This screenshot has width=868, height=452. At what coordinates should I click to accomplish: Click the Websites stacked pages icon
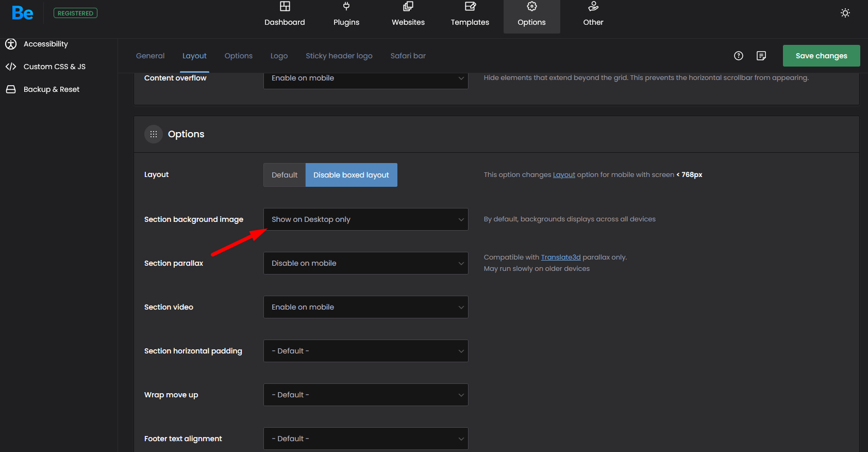(408, 6)
